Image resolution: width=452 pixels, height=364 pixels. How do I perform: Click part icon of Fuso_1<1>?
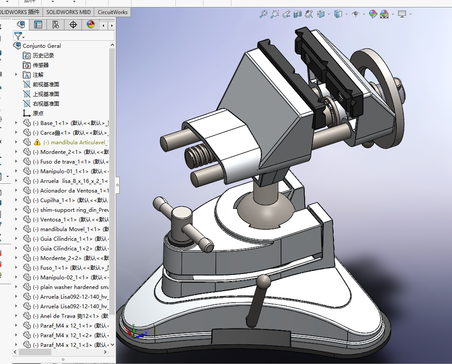(27, 268)
